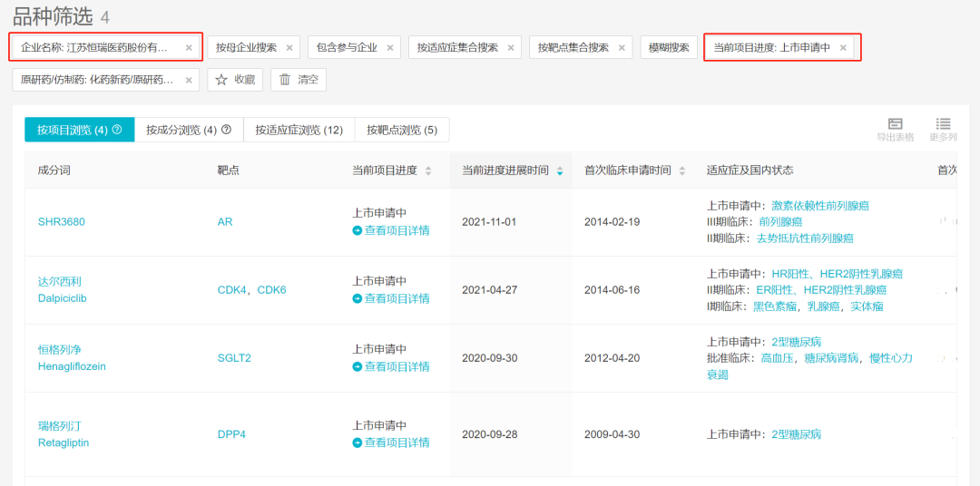Open the 达尔西利 Dalpiciclib link
Screen dimensions: 980x486
click(62, 290)
